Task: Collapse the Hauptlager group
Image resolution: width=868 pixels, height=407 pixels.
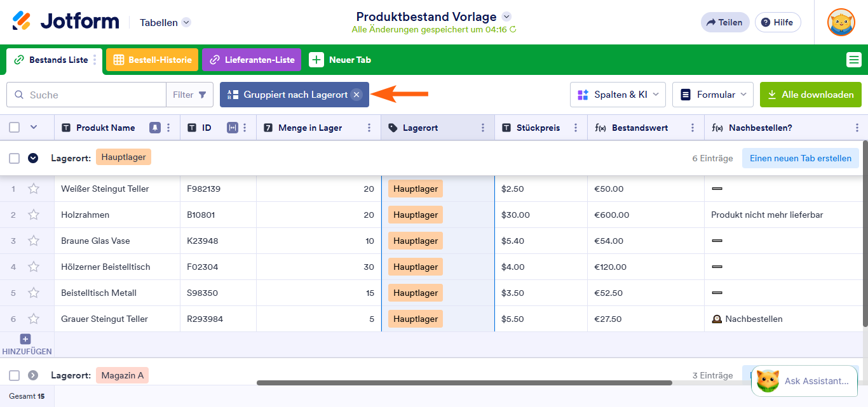Action: (33, 158)
